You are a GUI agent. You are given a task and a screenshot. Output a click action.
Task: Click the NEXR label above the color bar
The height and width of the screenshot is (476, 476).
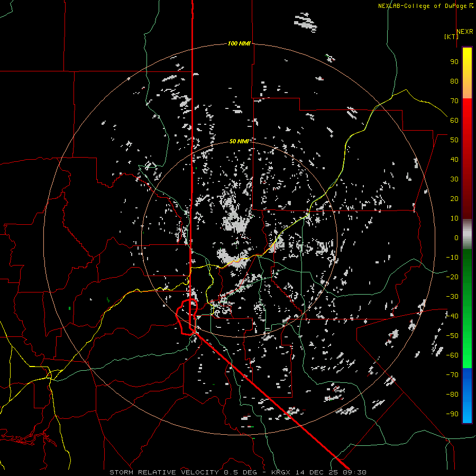(x=465, y=32)
